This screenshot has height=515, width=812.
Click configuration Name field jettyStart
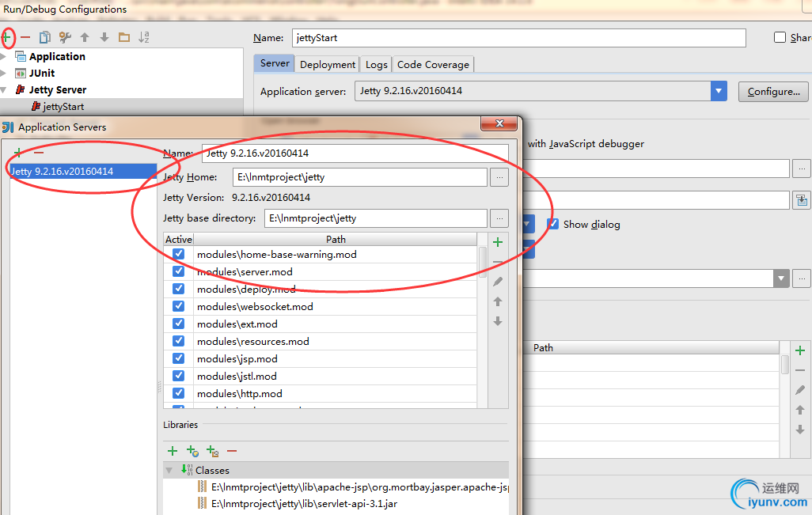[x=519, y=38]
